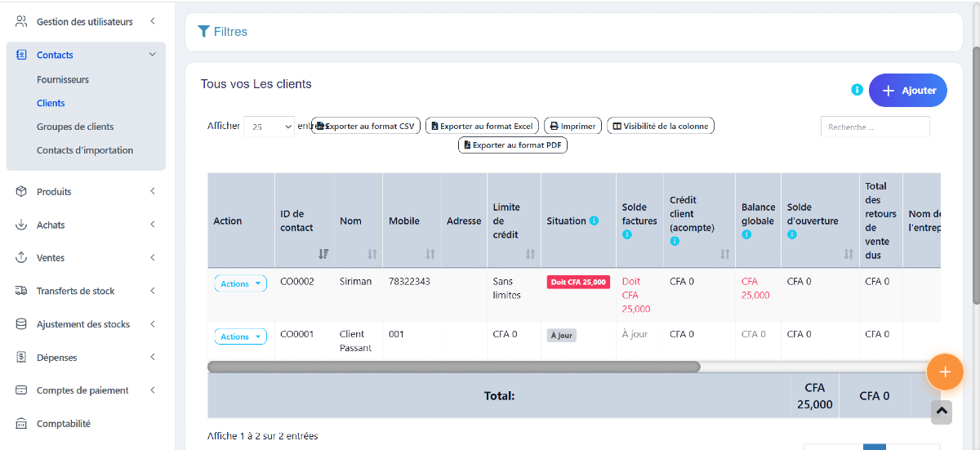Screen dimensions: 980x450
Task: Click the CO0001 contact ID cell
Action: click(x=297, y=334)
